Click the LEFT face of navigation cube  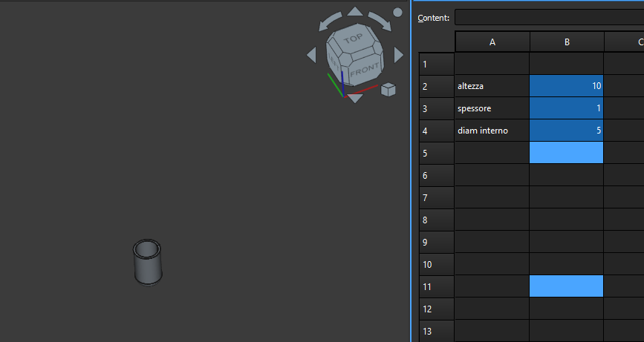(x=334, y=70)
